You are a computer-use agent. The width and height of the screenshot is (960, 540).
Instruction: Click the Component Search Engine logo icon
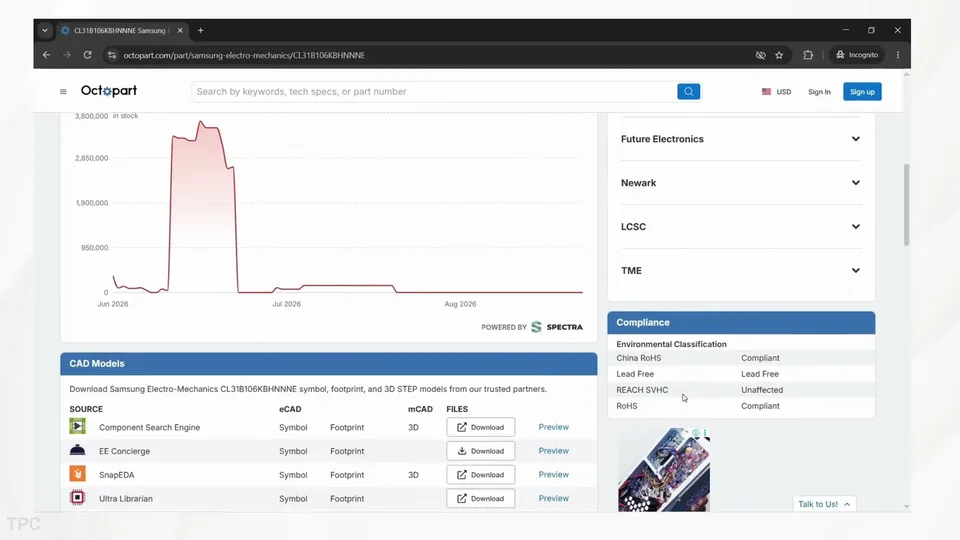77,426
